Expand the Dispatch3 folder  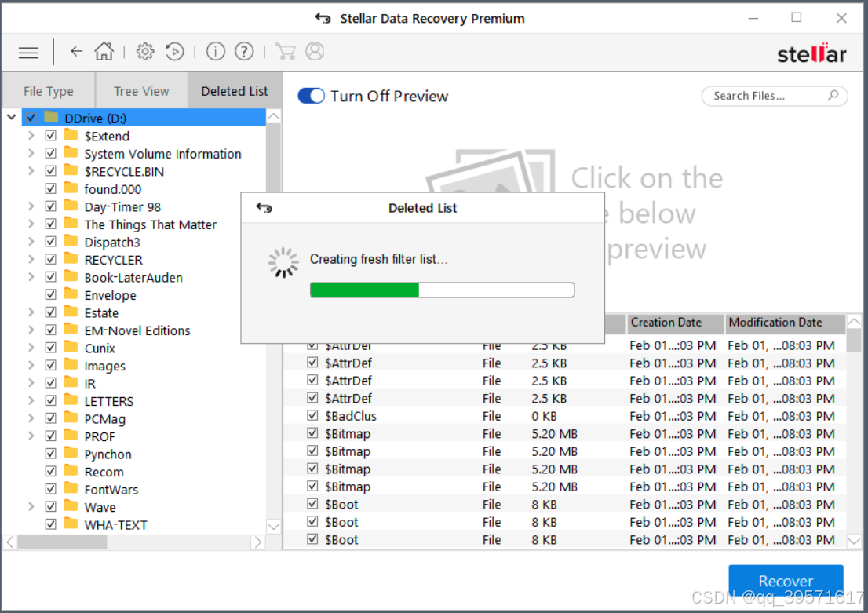31,242
